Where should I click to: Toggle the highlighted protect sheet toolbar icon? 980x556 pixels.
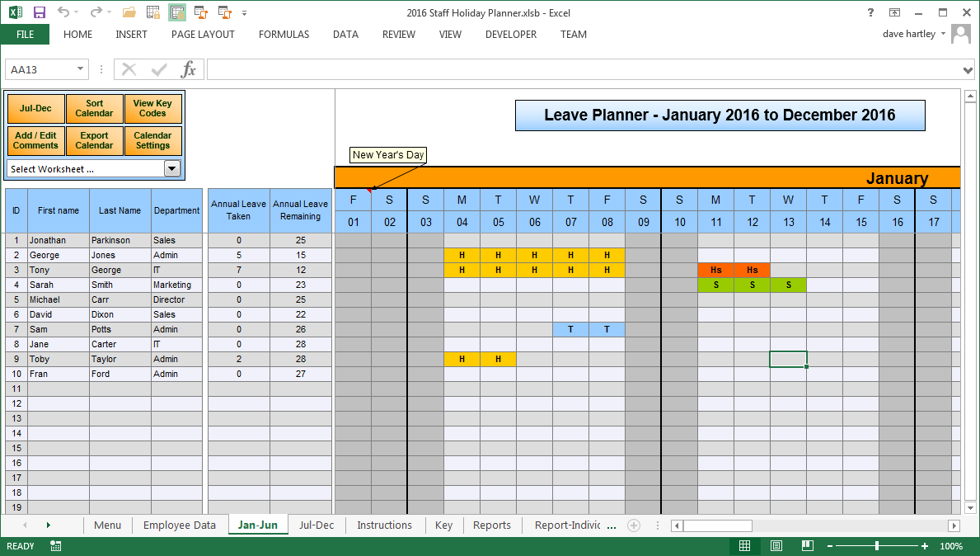[x=176, y=12]
